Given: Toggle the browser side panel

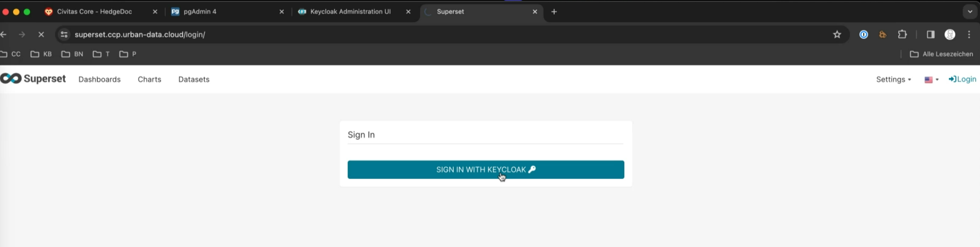Looking at the screenshot, I should (x=930, y=34).
